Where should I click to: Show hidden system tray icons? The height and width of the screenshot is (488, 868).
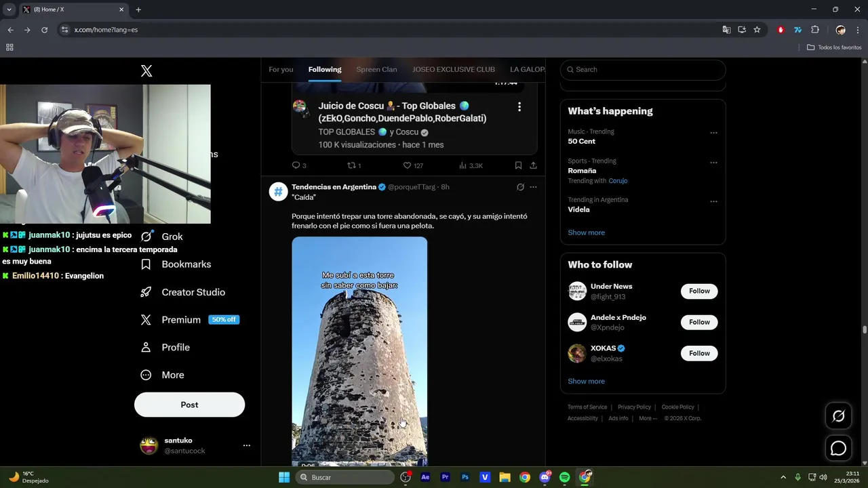[783, 477]
